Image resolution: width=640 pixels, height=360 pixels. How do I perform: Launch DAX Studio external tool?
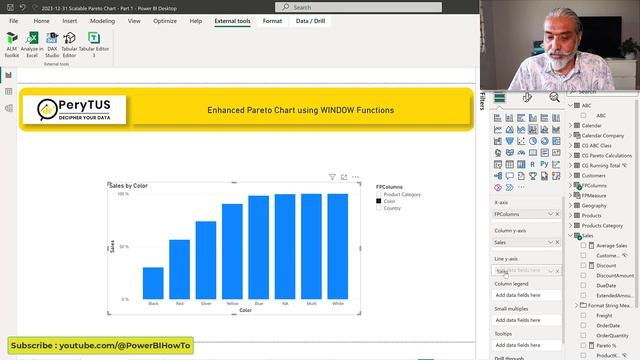coord(52,44)
